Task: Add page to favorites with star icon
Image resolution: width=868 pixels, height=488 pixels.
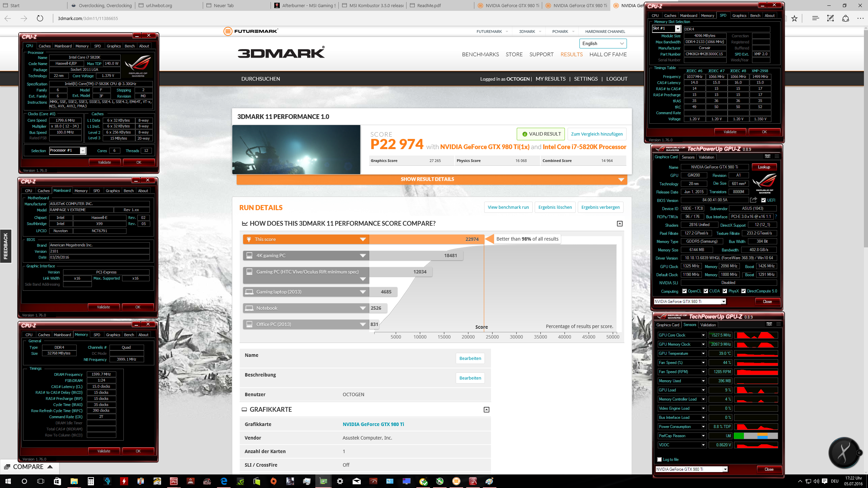Action: pyautogui.click(x=794, y=18)
